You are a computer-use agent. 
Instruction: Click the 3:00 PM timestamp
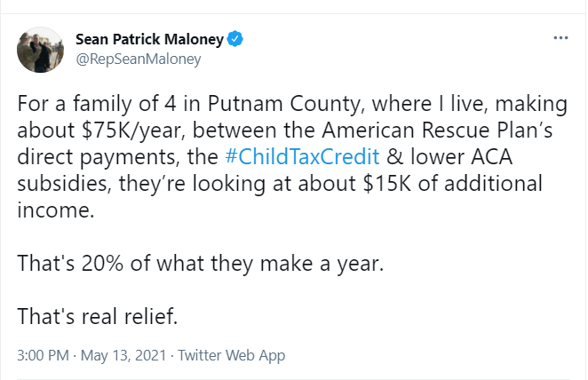tap(43, 355)
